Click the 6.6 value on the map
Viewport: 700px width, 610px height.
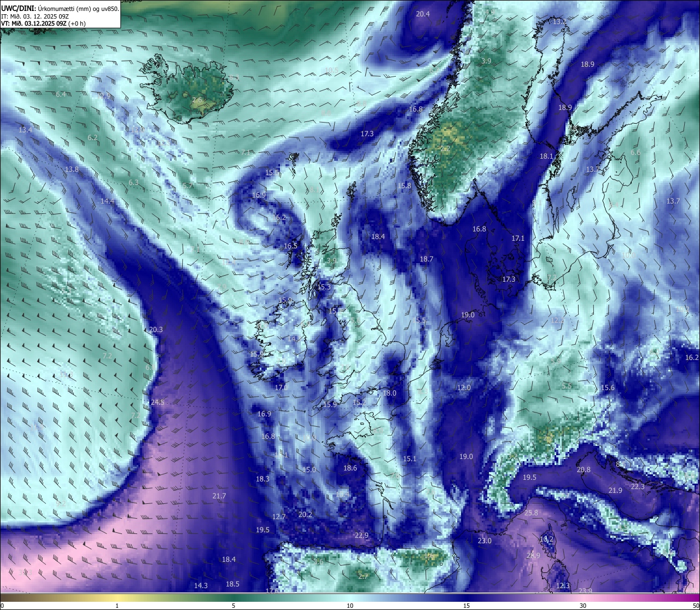tap(635, 153)
